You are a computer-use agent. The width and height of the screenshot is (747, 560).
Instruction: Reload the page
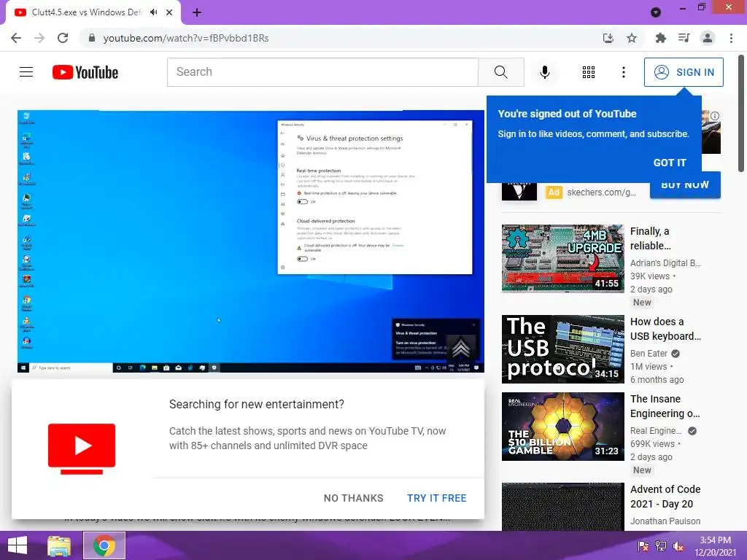63,38
